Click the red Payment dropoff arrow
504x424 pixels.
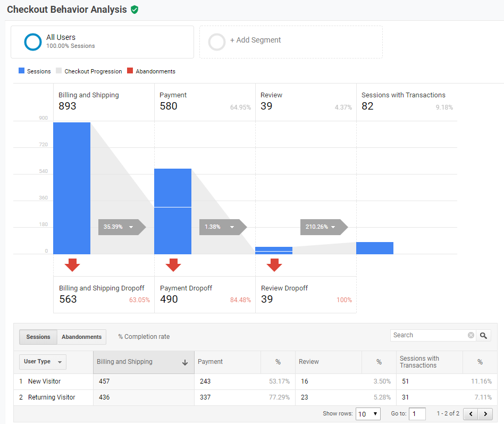(x=173, y=264)
